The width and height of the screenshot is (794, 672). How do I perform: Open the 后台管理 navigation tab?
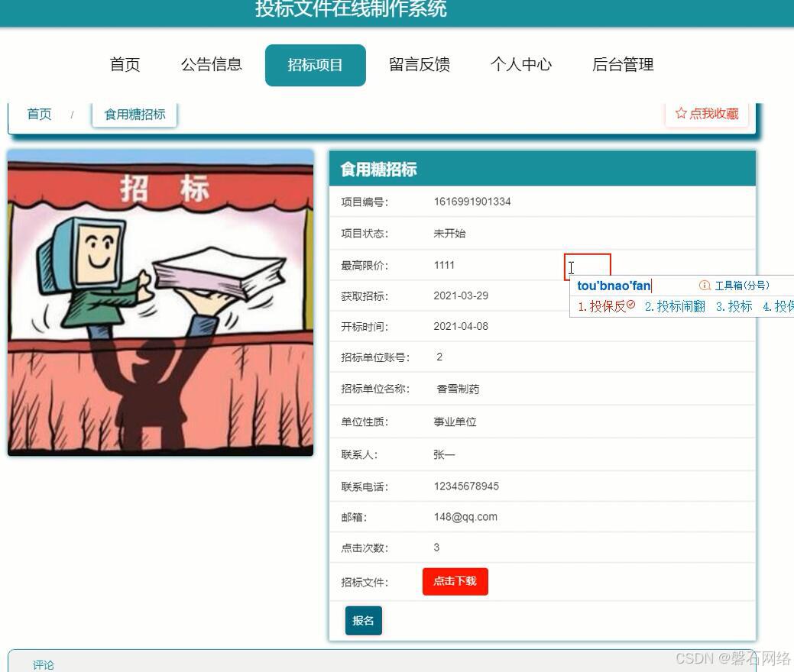(624, 65)
